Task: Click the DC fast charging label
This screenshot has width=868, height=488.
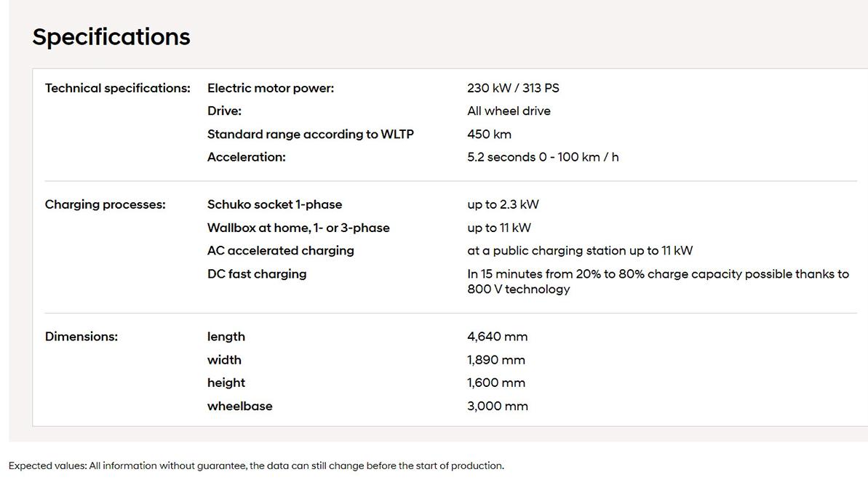Action: point(257,274)
